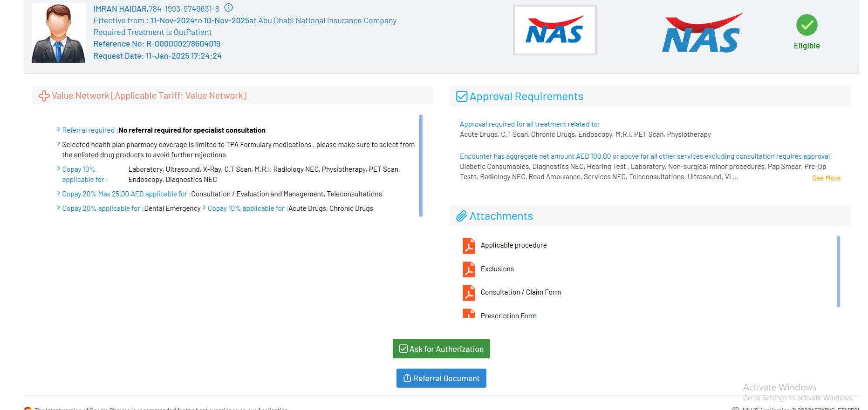
Task: Click the large unframed NAS logo
Action: 702,33
